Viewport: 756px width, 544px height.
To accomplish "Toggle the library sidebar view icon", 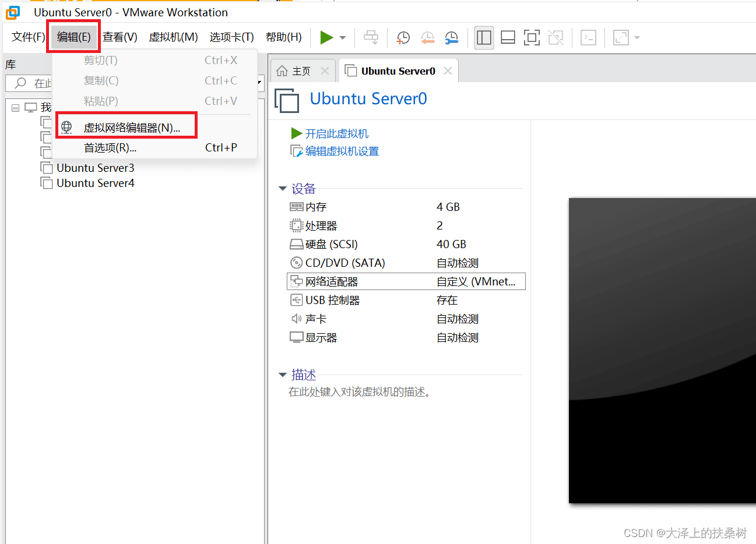I will click(x=484, y=38).
